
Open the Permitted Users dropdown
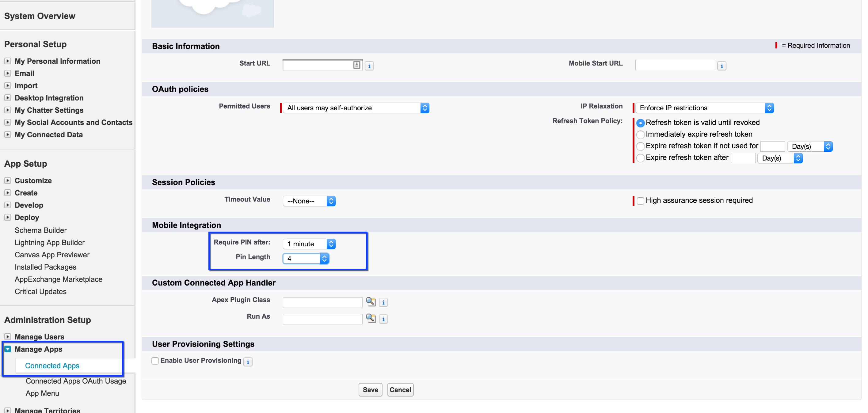click(356, 108)
